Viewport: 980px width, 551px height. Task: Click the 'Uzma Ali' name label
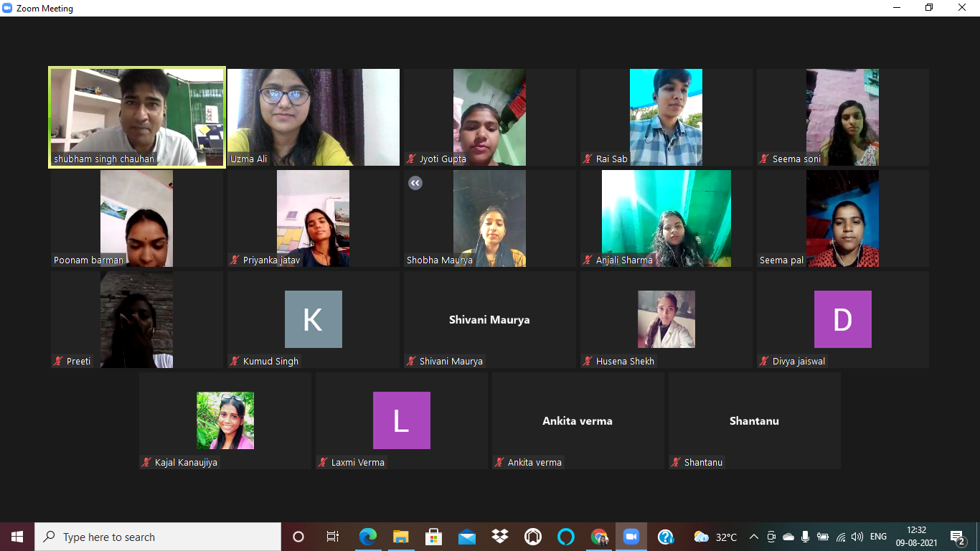pyautogui.click(x=249, y=159)
